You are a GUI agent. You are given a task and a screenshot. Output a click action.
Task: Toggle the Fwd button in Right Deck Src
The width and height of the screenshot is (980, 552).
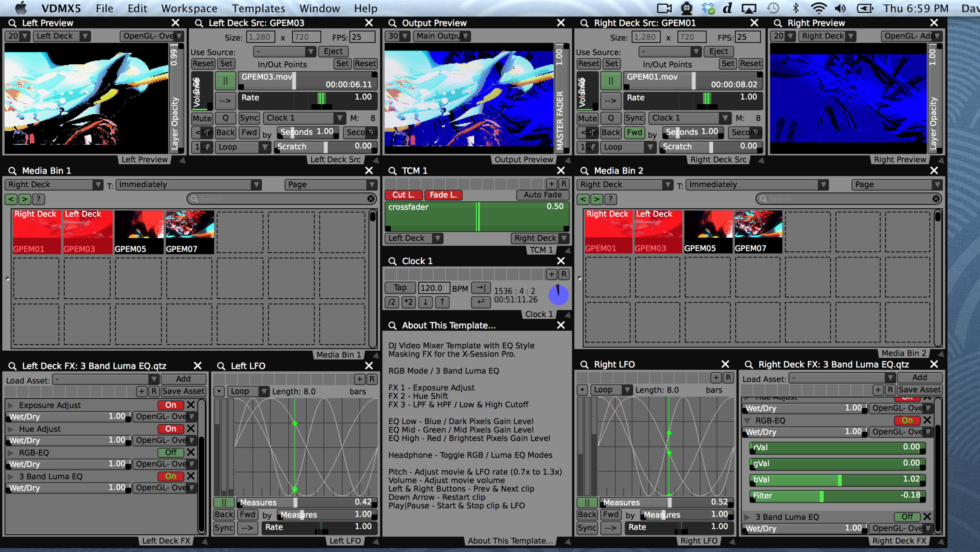(634, 132)
